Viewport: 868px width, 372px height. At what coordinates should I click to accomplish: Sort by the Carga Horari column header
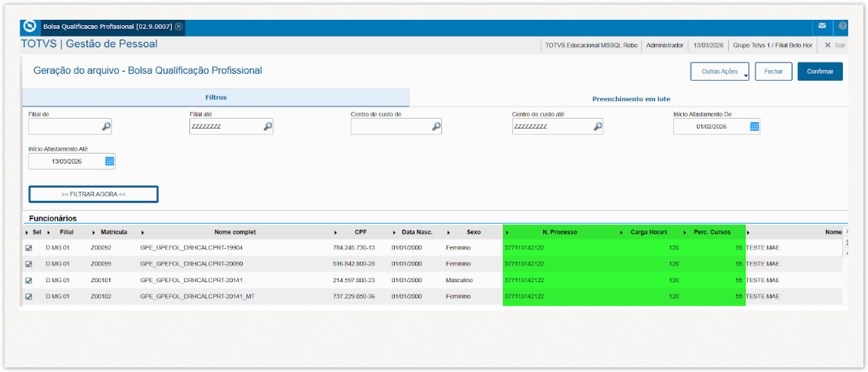point(648,232)
